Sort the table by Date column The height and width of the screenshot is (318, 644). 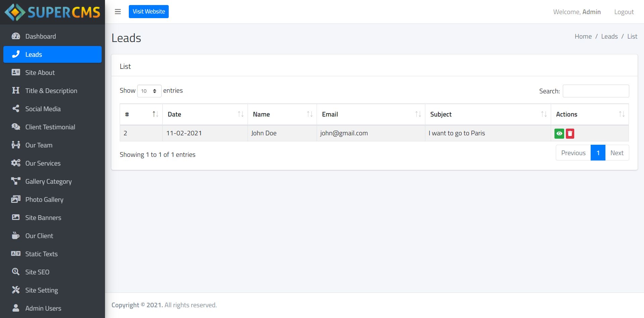coord(205,115)
